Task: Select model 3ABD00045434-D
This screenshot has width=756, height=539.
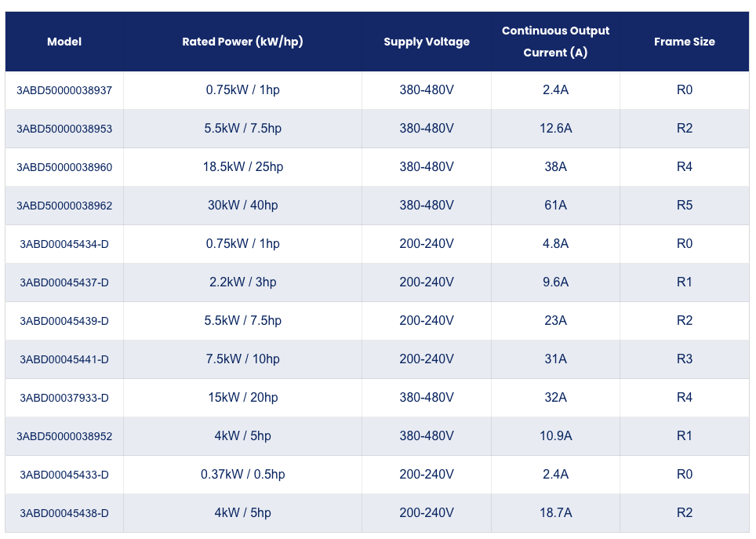Action: point(64,244)
